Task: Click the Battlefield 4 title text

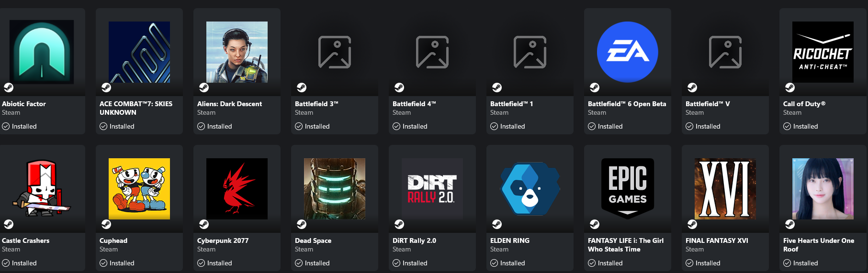Action: pos(414,104)
